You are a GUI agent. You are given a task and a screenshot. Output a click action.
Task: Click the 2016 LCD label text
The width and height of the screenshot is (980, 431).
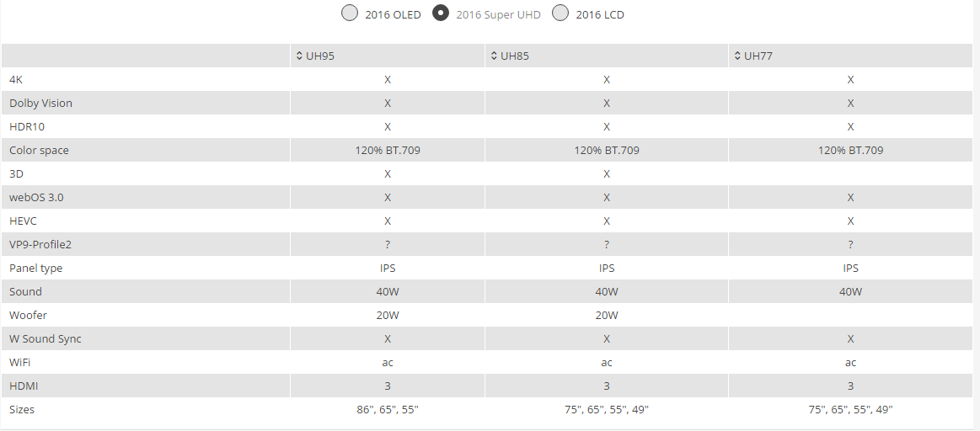tap(600, 14)
